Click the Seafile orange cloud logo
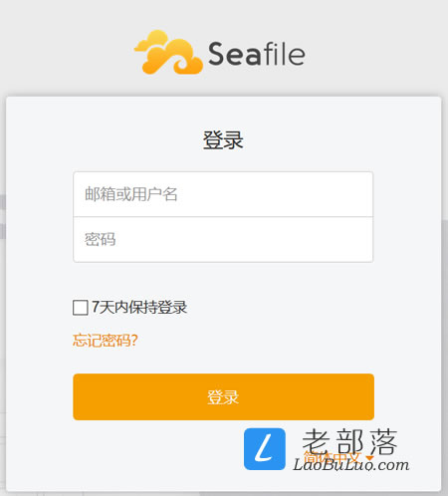The image size is (448, 496). click(168, 53)
